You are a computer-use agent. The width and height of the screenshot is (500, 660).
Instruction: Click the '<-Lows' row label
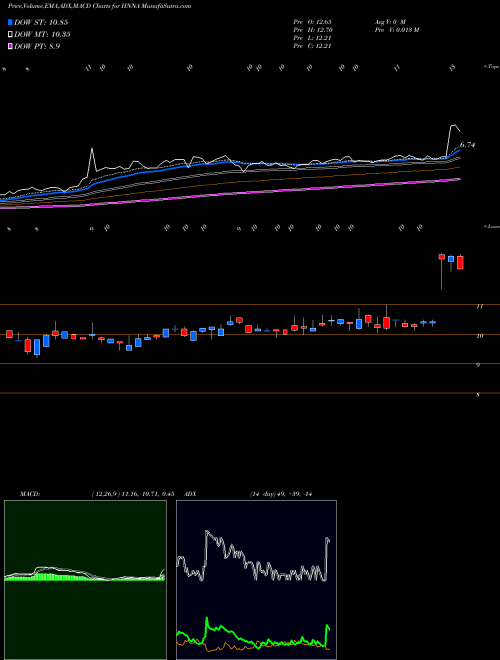click(491, 226)
